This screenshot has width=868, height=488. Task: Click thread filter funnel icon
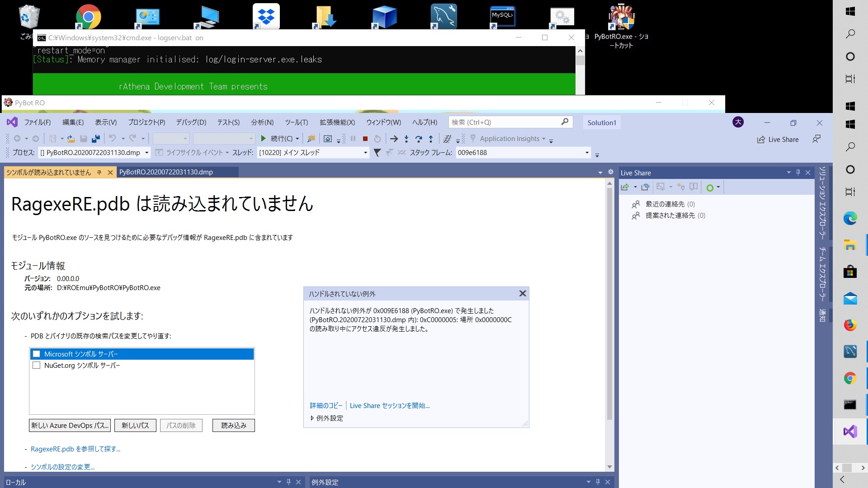[377, 153]
